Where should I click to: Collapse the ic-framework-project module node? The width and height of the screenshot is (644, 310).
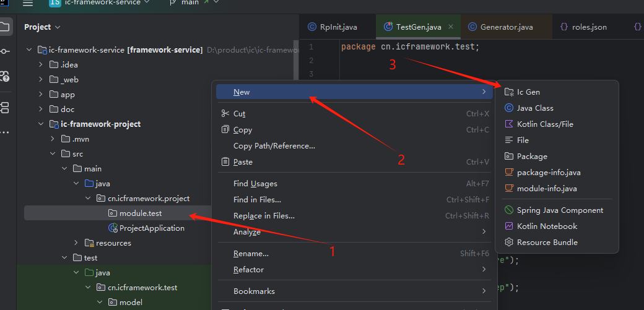41,124
